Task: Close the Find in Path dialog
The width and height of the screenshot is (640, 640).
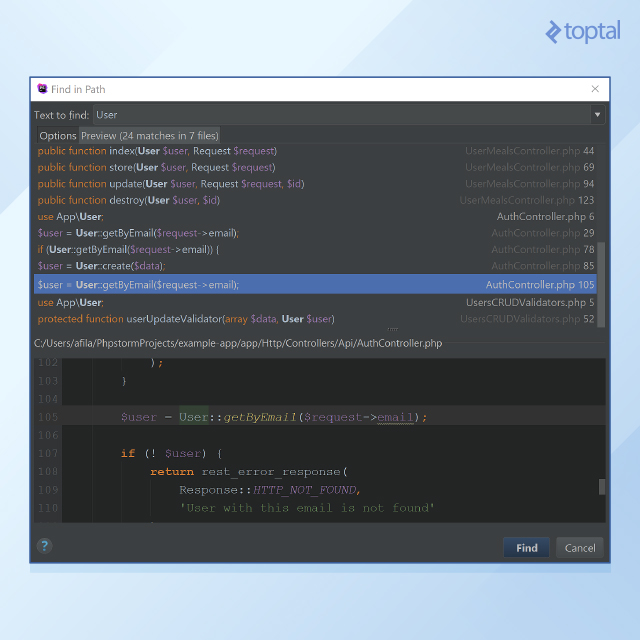Action: click(595, 89)
